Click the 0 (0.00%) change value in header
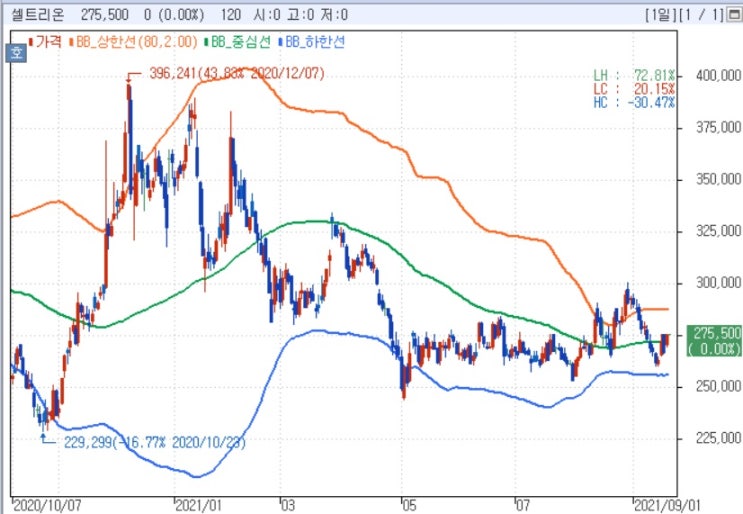Screen dimensions: 743x514 [174, 15]
